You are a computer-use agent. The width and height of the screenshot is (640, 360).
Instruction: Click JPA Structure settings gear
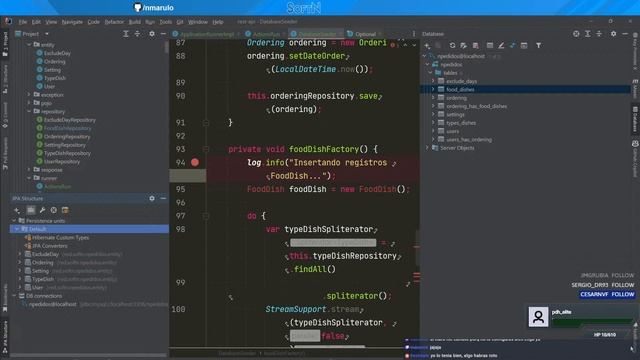(152, 198)
